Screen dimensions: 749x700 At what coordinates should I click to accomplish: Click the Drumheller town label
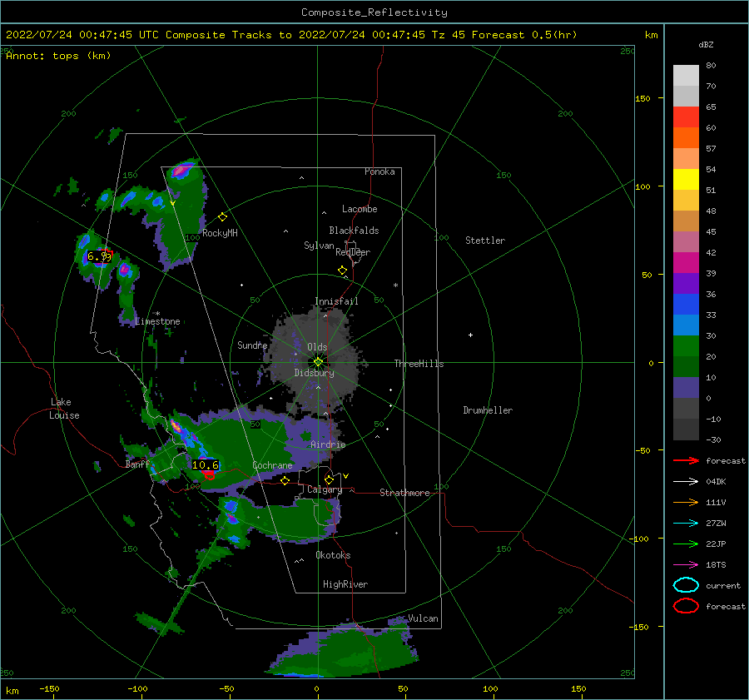(488, 410)
